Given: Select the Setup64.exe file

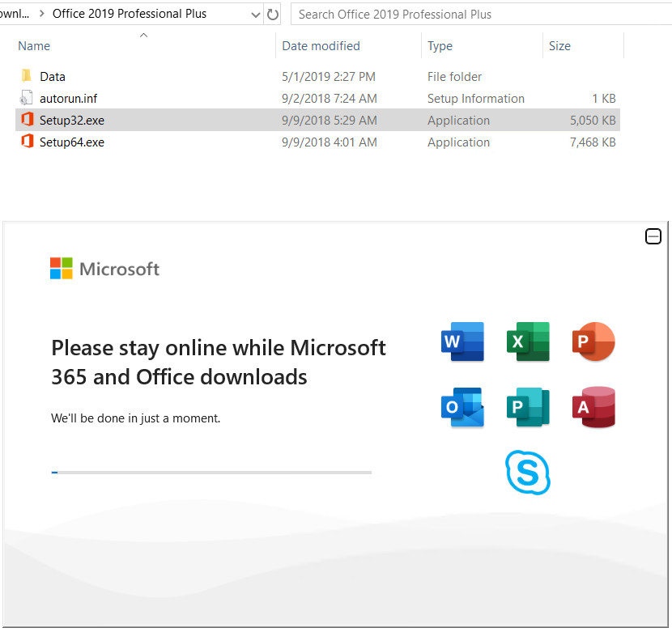Looking at the screenshot, I should 71,142.
